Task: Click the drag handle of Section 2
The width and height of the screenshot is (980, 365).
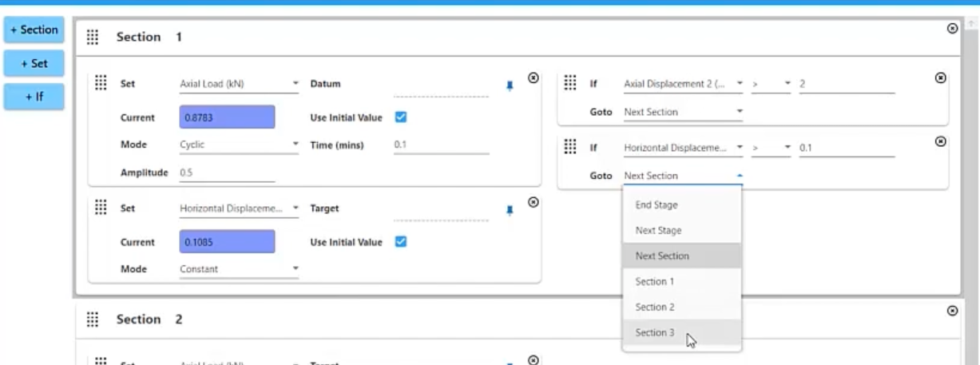Action: pos(93,319)
